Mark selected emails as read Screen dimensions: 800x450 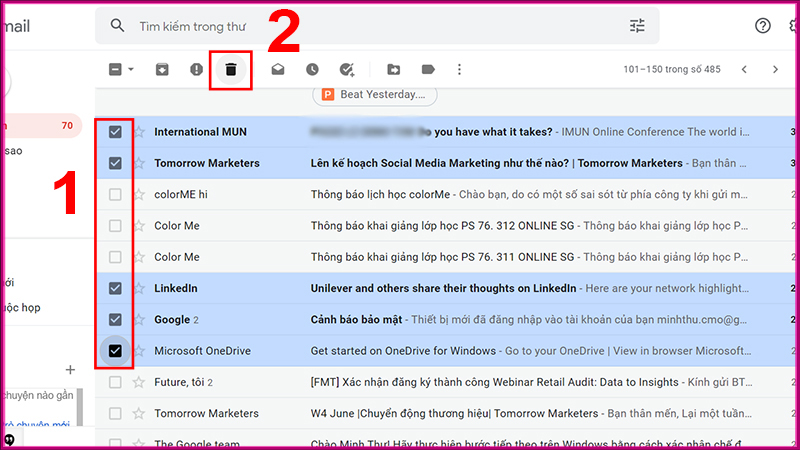click(278, 69)
